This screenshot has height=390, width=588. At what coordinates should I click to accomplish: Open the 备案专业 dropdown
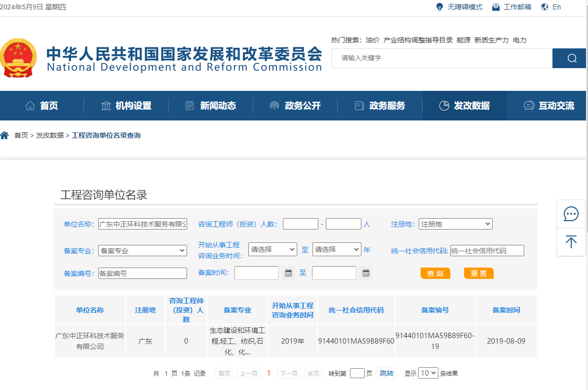tap(143, 251)
